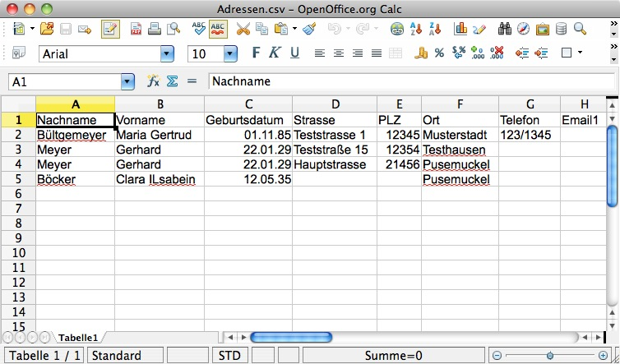This screenshot has width=620, height=364.
Task: Insert a chart using the Chart icon
Action: (x=460, y=29)
